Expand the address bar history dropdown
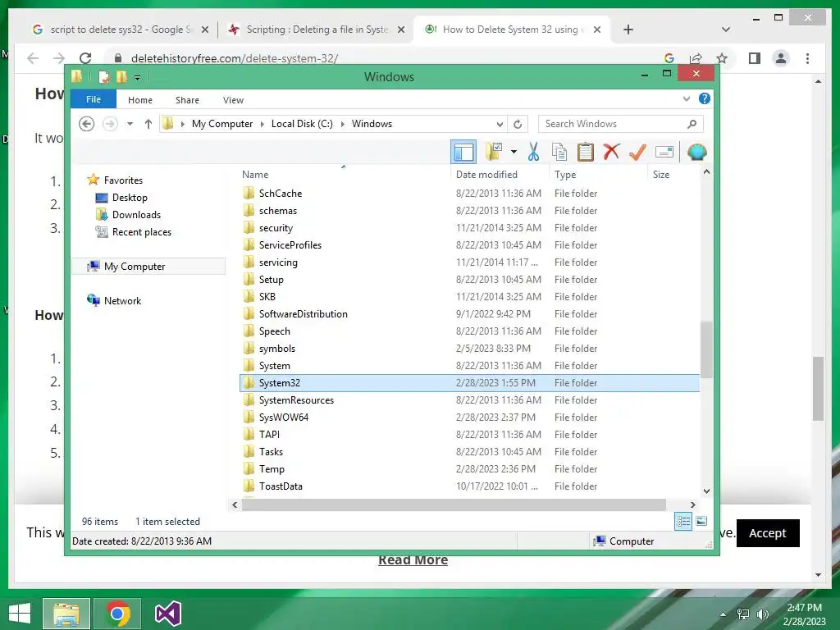Screen dimensions: 840x630 [x=500, y=125]
